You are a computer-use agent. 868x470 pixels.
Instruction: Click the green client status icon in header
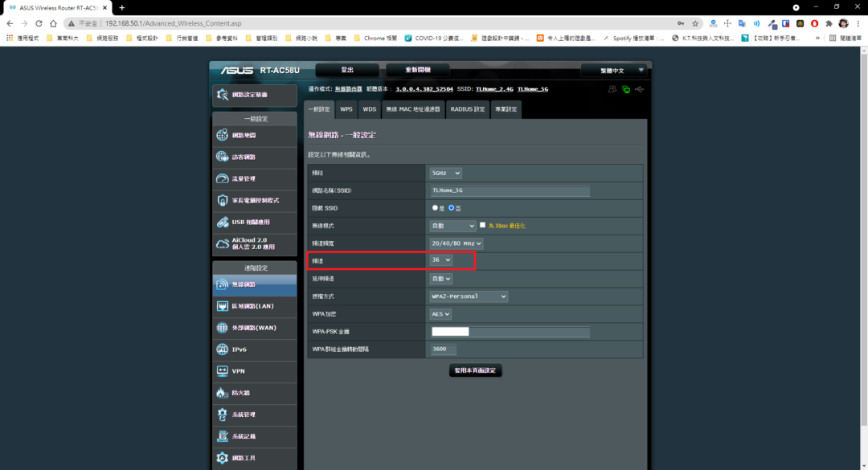(626, 89)
